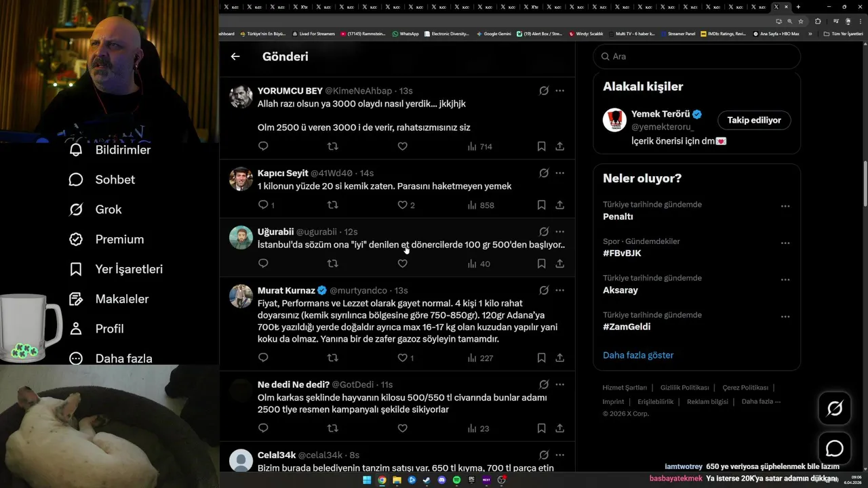The height and width of the screenshot is (488, 868).
Task: Open options for #ZamGeldi trend
Action: [785, 317]
